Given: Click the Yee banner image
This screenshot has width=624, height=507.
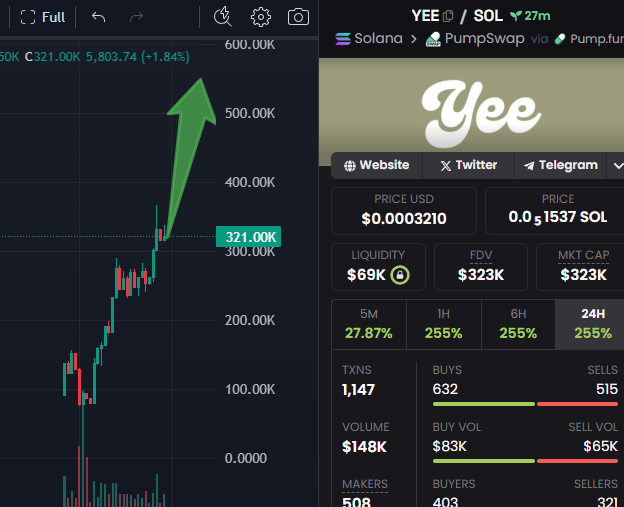Looking at the screenshot, I should pyautogui.click(x=472, y=111).
